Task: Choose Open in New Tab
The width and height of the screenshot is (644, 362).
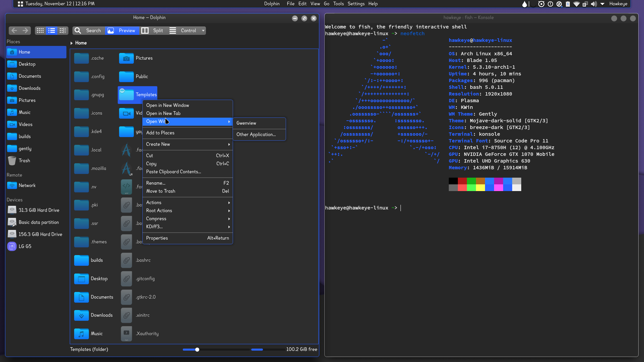Action: 187,113
